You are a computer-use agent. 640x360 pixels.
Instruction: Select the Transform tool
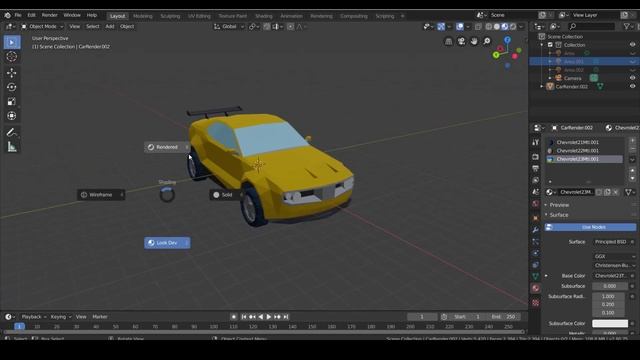click(x=12, y=116)
